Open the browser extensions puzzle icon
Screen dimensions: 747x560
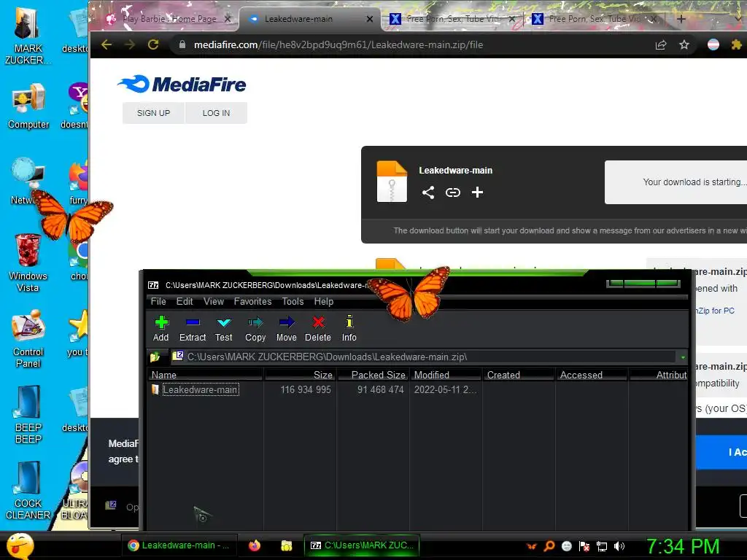[x=737, y=44]
